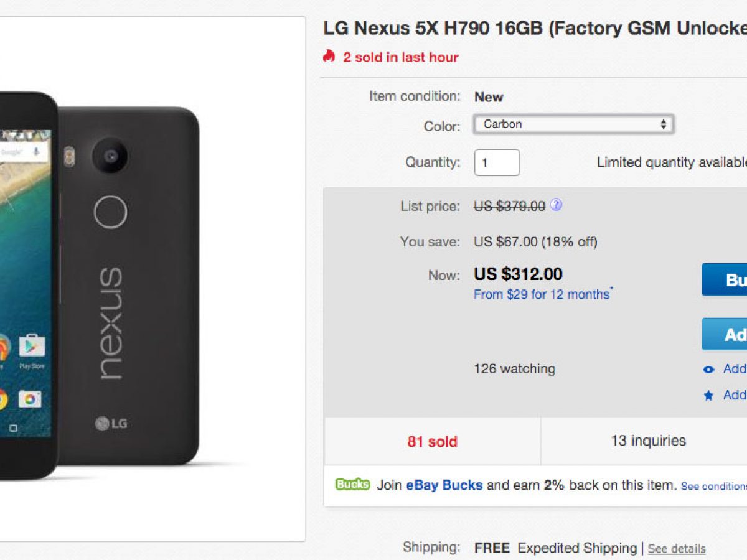The image size is (747, 560).
Task: Click 'See conditions' for eBay Bucks
Action: click(x=713, y=486)
